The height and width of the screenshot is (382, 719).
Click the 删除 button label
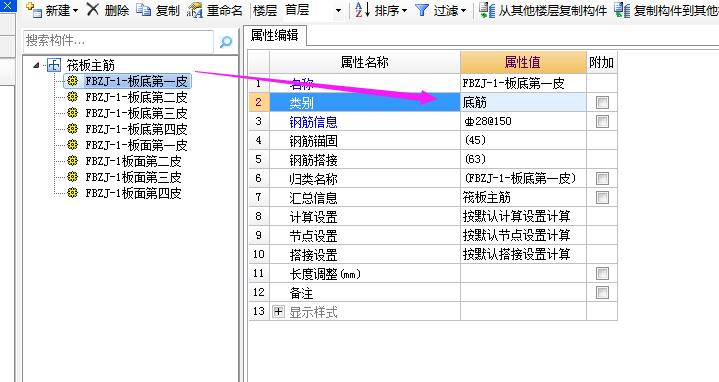[x=116, y=10]
